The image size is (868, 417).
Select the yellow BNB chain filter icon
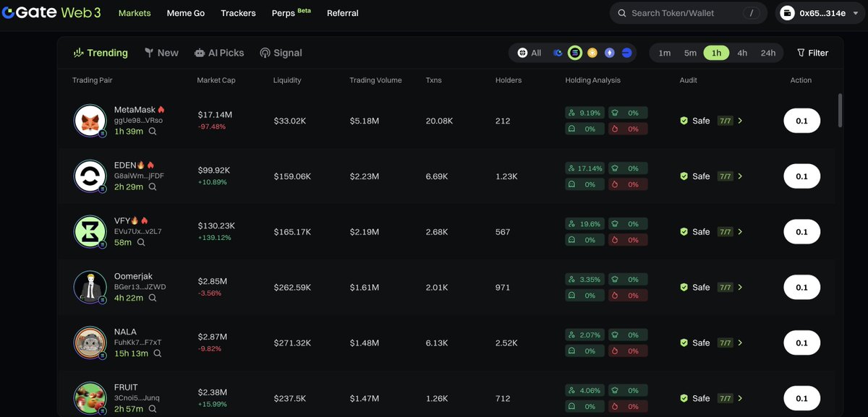(592, 53)
